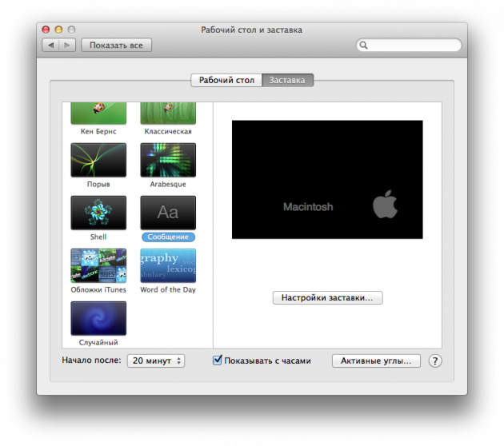Focus the search field in toolbar
The height and width of the screenshot is (446, 504).
(x=409, y=45)
